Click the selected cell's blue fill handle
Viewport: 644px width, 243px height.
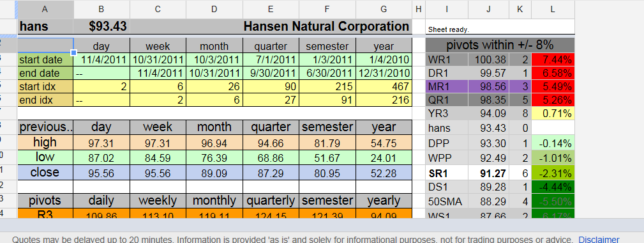[74, 52]
